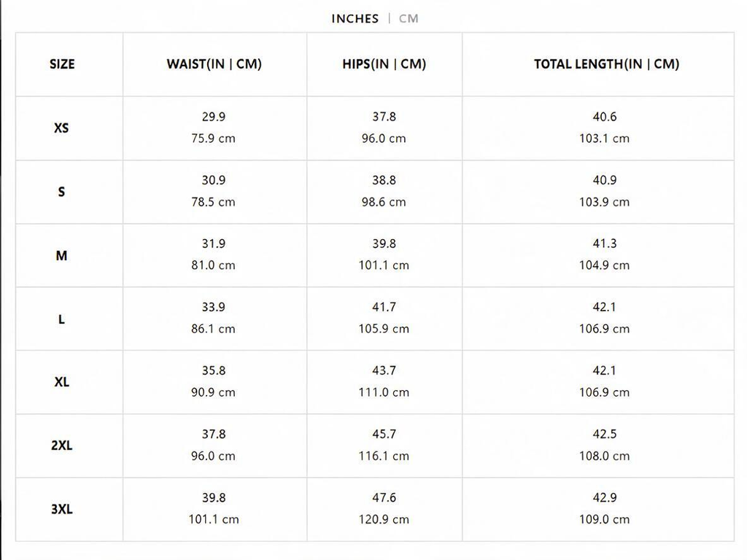
Task: Click the S total length 103.9 cm
Action: [x=604, y=202]
